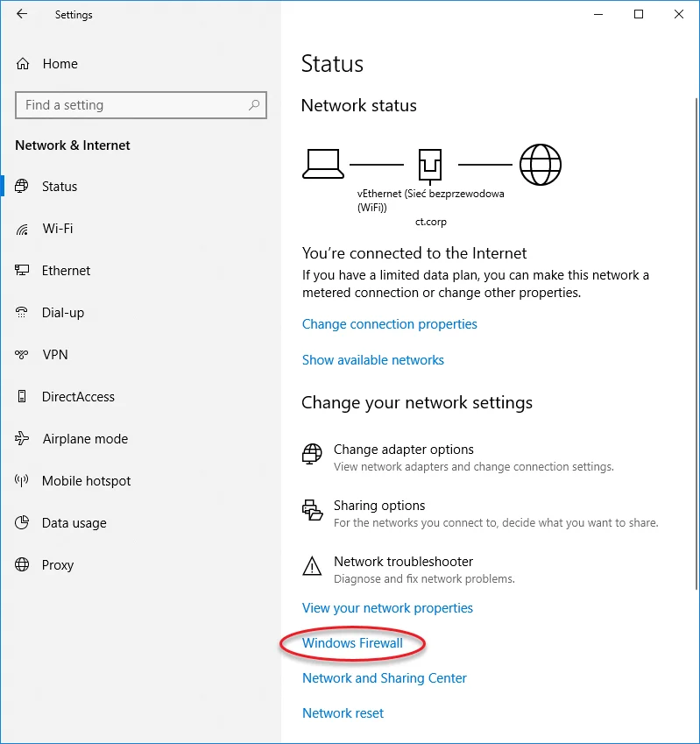This screenshot has height=744, width=700.
Task: Click the Network reset link
Action: [343, 712]
